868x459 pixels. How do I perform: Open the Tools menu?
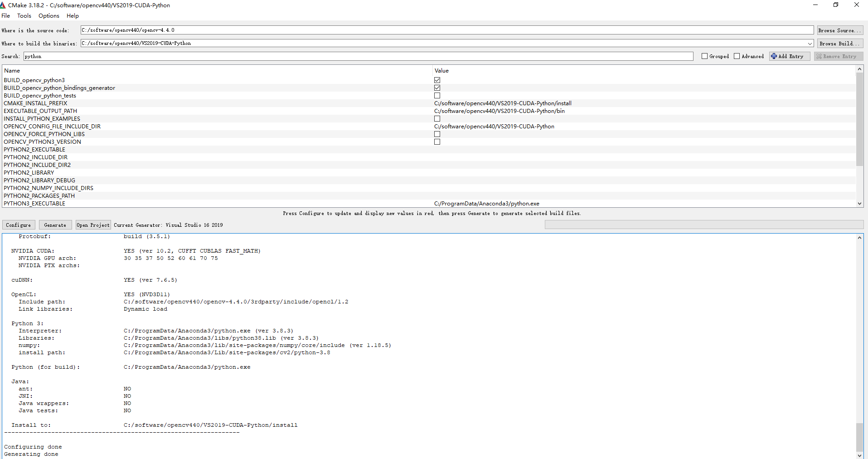point(24,15)
